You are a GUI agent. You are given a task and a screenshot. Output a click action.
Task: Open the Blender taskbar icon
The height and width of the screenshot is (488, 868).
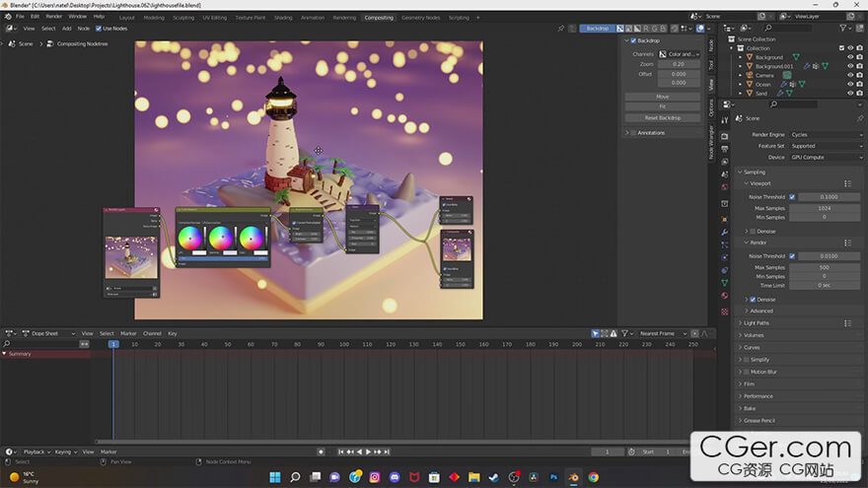573,477
